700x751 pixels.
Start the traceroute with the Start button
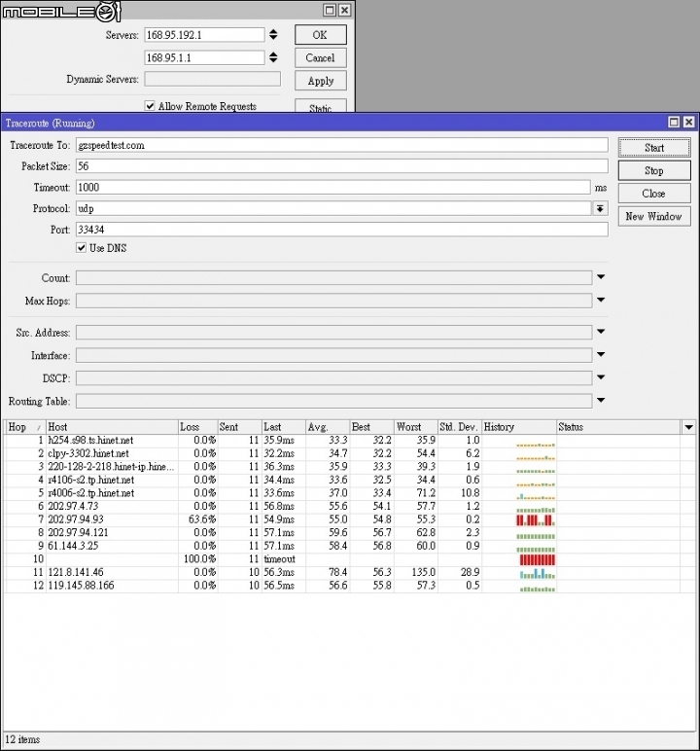(654, 148)
